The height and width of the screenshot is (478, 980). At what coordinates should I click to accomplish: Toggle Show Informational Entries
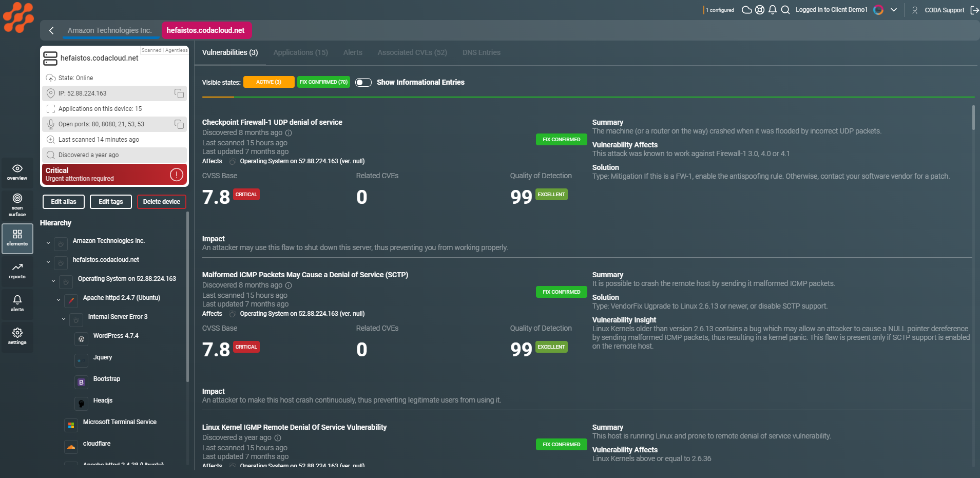tap(363, 82)
